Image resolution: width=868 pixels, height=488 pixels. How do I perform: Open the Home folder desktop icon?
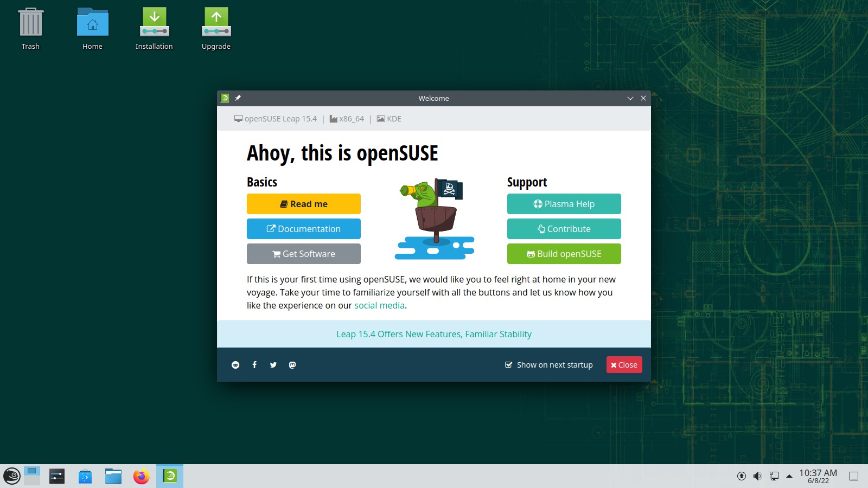[x=92, y=29]
